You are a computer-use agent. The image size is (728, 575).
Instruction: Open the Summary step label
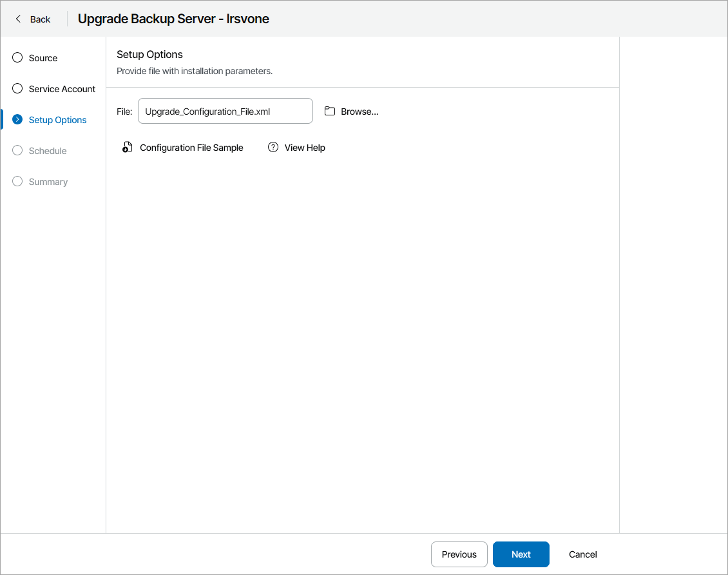48,182
